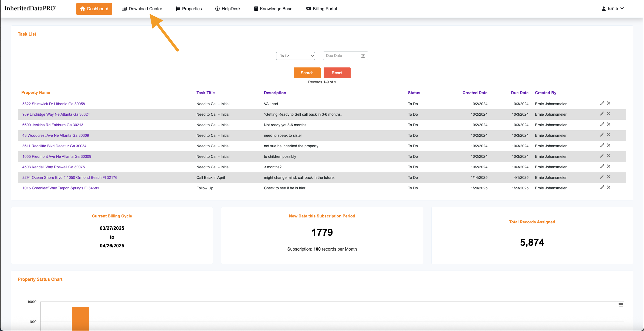Expand the To Do status dropdown
Screen dimensions: 644x331
click(x=296, y=56)
